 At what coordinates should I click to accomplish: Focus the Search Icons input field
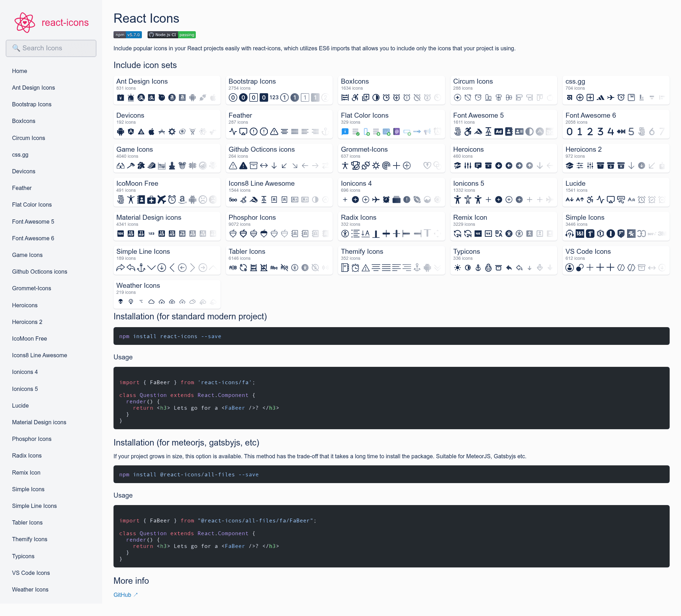pyautogui.click(x=51, y=48)
